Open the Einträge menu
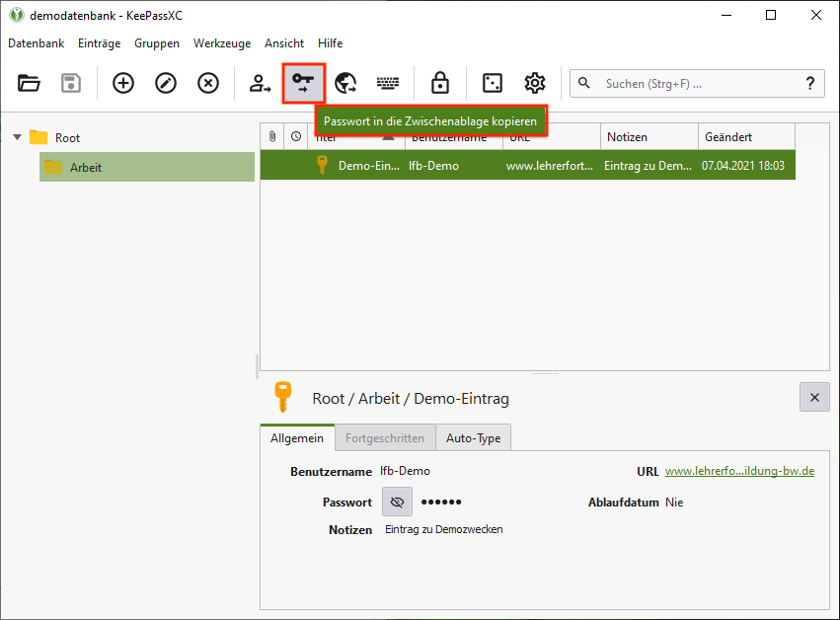The height and width of the screenshot is (620, 840). click(99, 43)
